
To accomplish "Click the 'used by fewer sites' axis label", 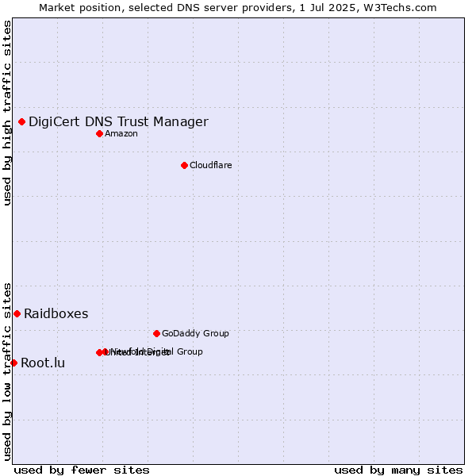I will click(82, 470).
